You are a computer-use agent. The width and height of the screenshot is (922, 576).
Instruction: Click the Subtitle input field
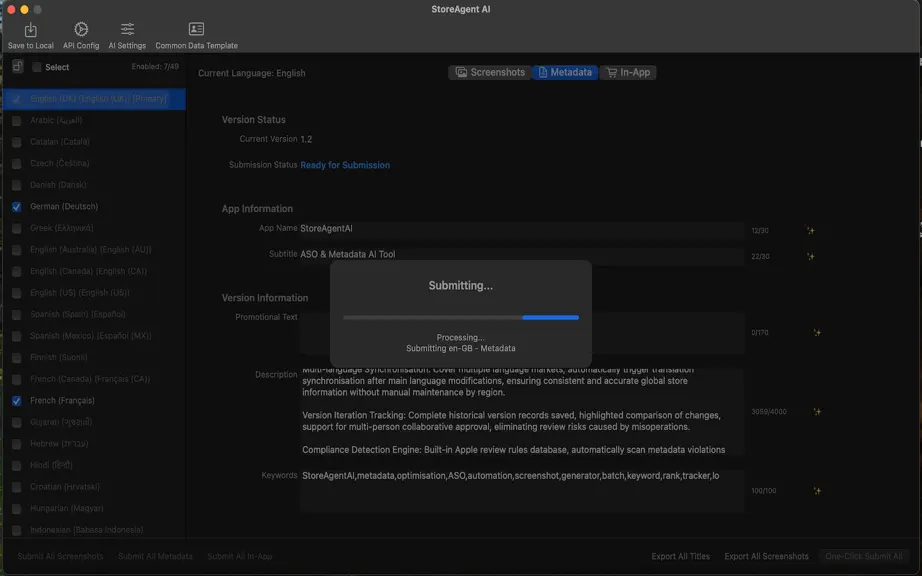[522, 254]
